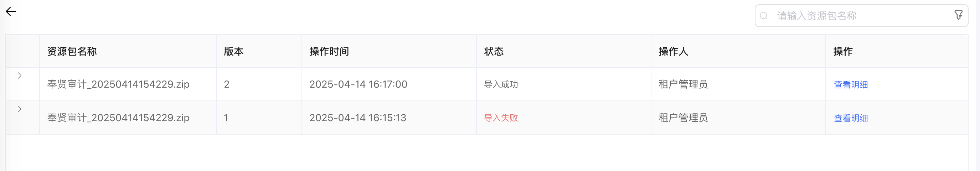Click timestamp 2025-04-14 16:15:13
This screenshot has height=171, width=980.
coord(357,118)
